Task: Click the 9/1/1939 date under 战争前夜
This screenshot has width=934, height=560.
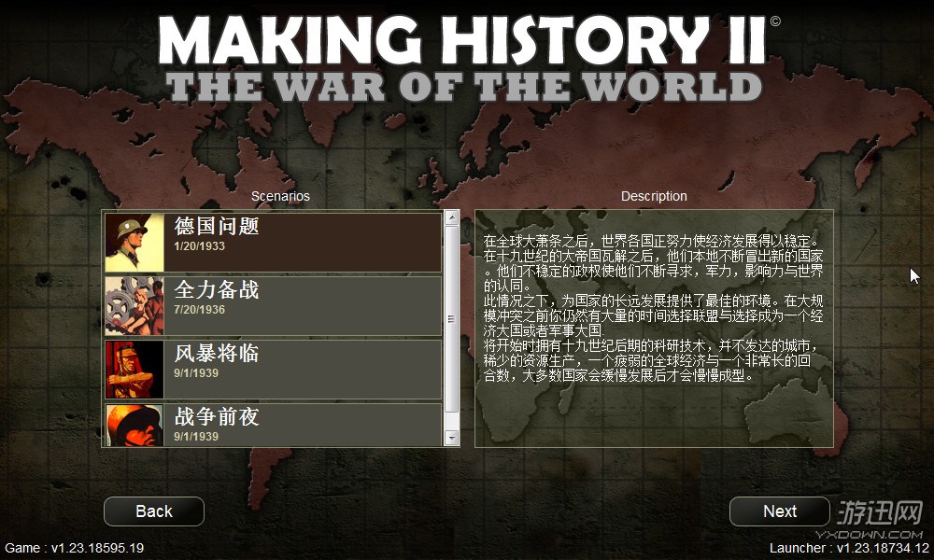Action: (196, 436)
